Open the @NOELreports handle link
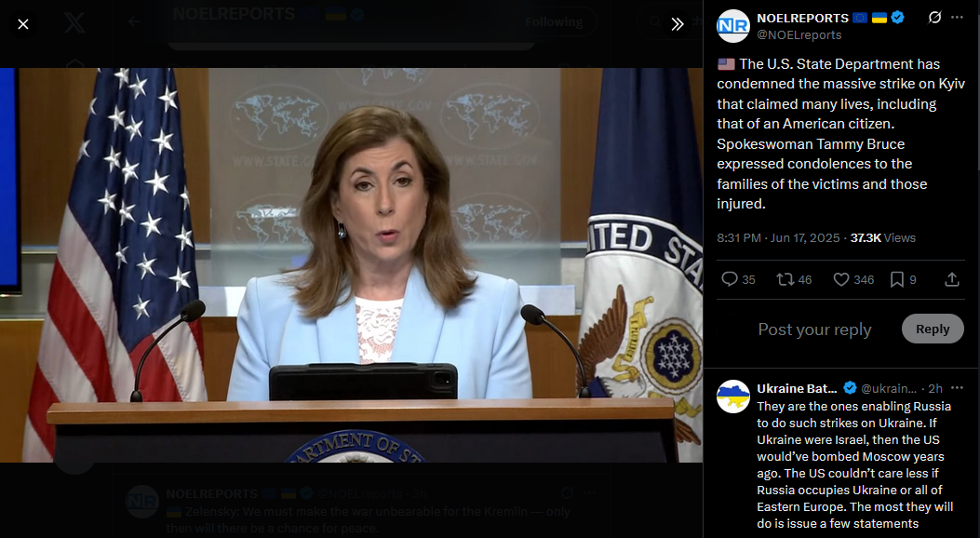The image size is (980, 538). tap(799, 35)
